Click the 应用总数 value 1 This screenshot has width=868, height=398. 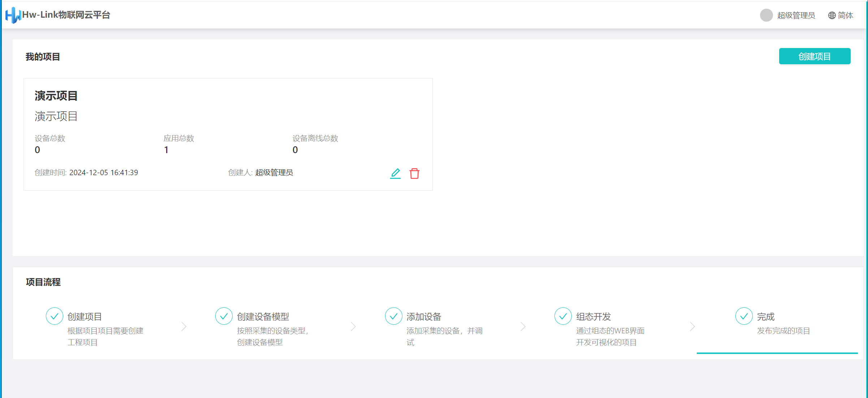tap(166, 150)
